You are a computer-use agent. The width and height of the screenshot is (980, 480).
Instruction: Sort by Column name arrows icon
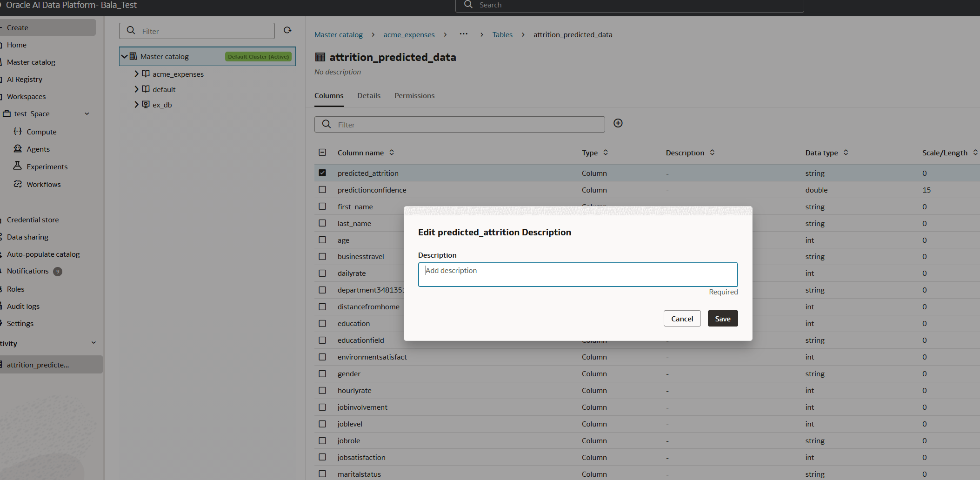coord(392,153)
